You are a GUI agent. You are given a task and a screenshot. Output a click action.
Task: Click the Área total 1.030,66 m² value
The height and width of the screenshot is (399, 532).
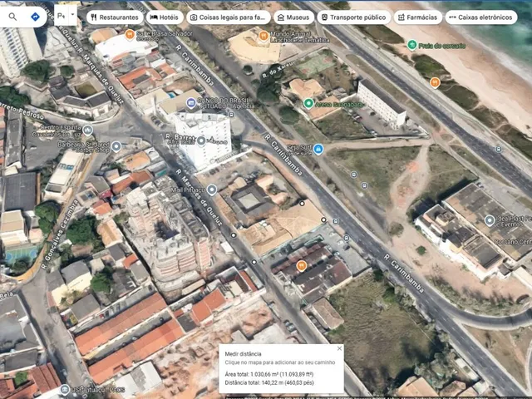269,374
